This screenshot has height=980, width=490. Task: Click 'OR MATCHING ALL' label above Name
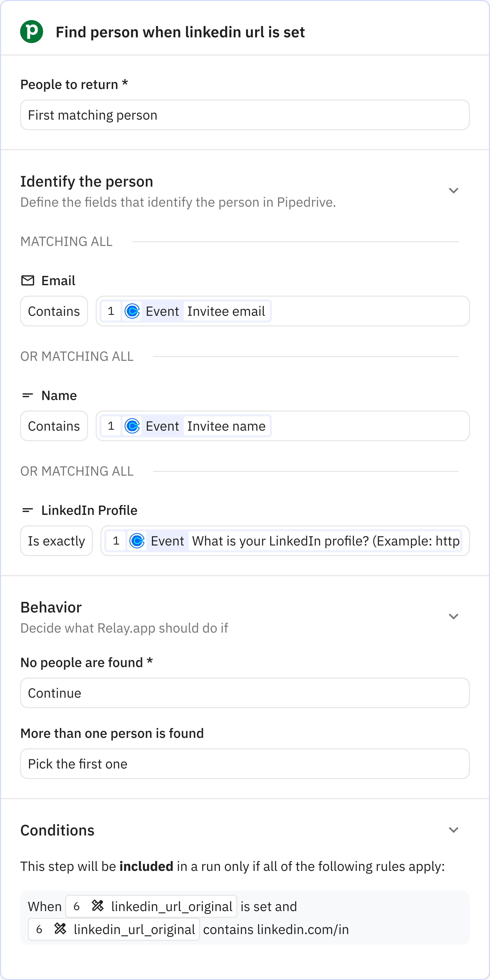(x=77, y=356)
